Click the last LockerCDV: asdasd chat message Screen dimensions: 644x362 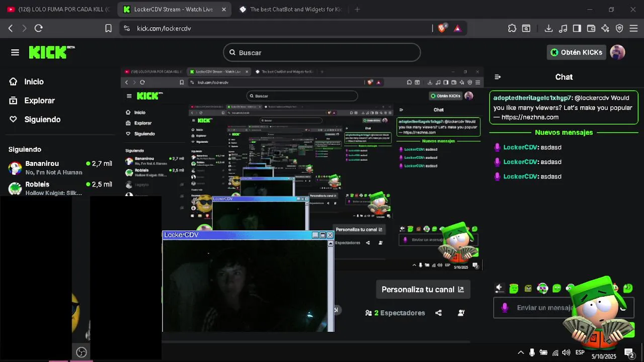[x=528, y=176]
